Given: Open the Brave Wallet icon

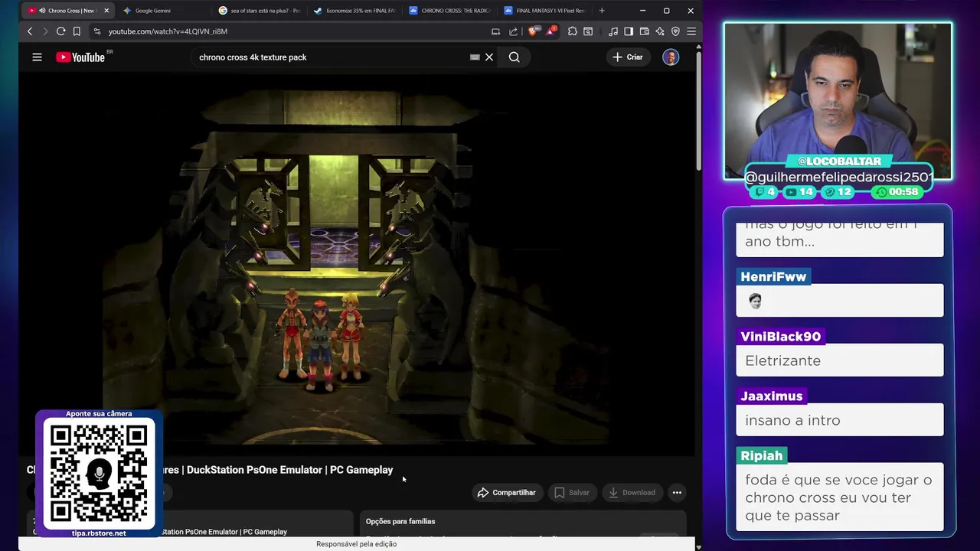Looking at the screenshot, I should pos(644,31).
